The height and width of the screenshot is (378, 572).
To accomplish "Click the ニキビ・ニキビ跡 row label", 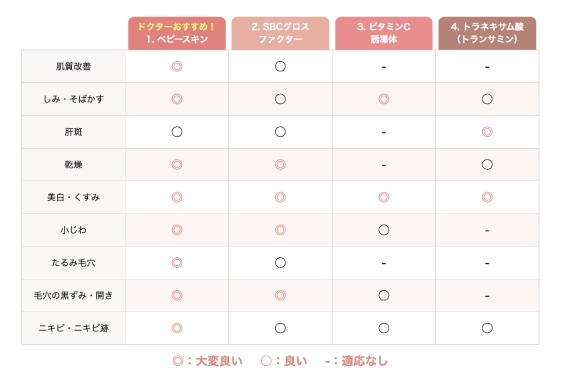I will 73,328.
